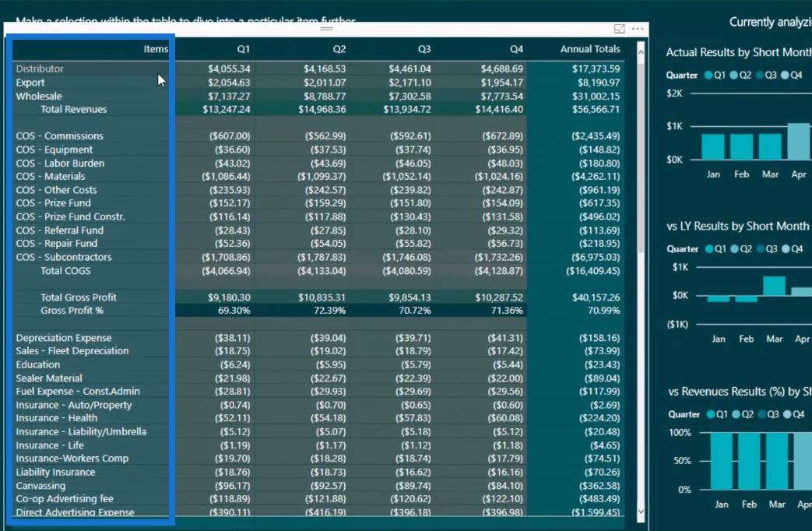This screenshot has height=531, width=812.
Task: Select the Depreciation Expense row label
Action: point(64,338)
